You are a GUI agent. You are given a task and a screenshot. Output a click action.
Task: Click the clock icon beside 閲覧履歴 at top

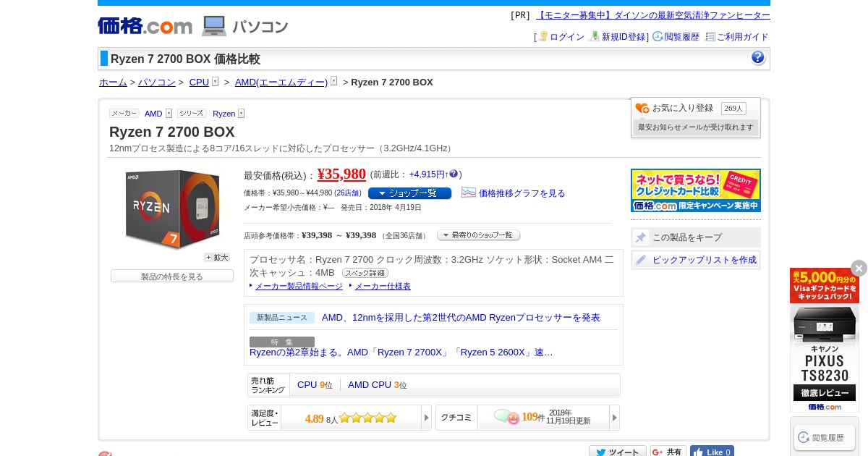tap(658, 36)
